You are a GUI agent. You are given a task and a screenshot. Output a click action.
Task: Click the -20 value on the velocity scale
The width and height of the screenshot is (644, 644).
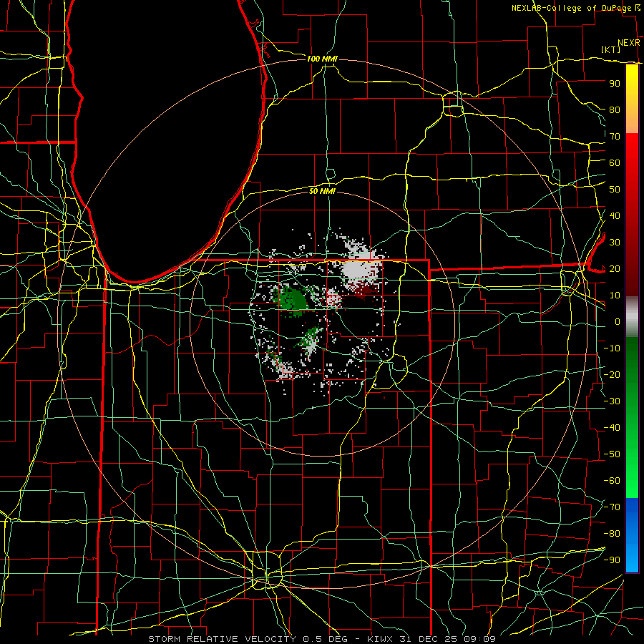click(x=612, y=375)
